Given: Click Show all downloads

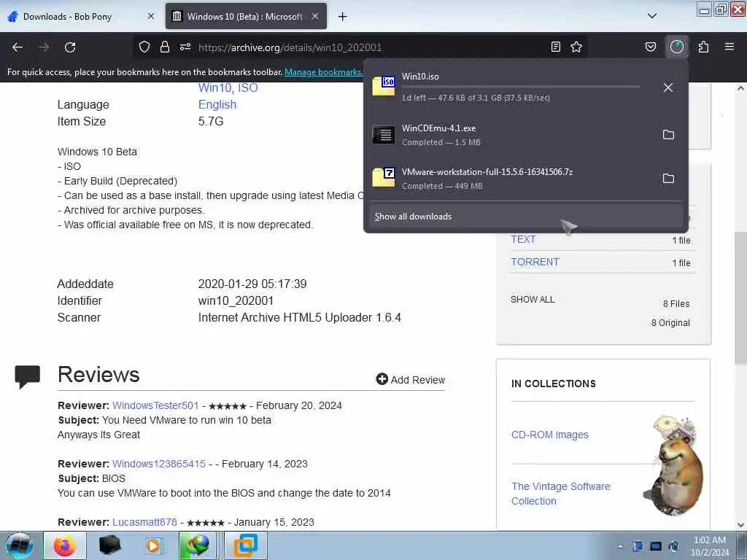Looking at the screenshot, I should click(x=525, y=217).
